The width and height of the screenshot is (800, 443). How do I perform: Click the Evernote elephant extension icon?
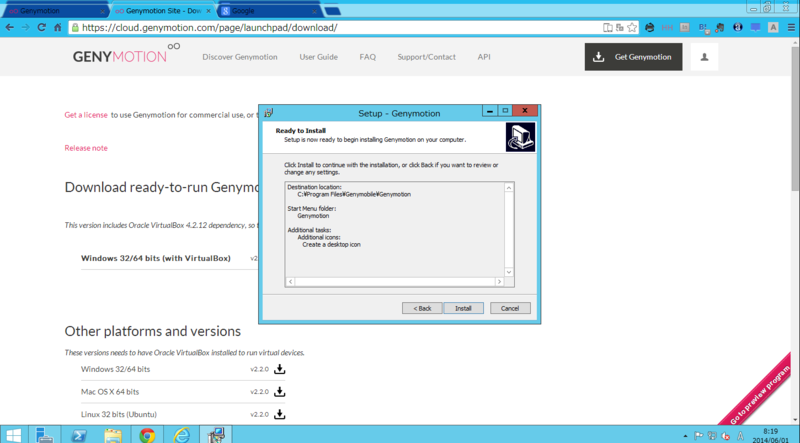pyautogui.click(x=720, y=28)
